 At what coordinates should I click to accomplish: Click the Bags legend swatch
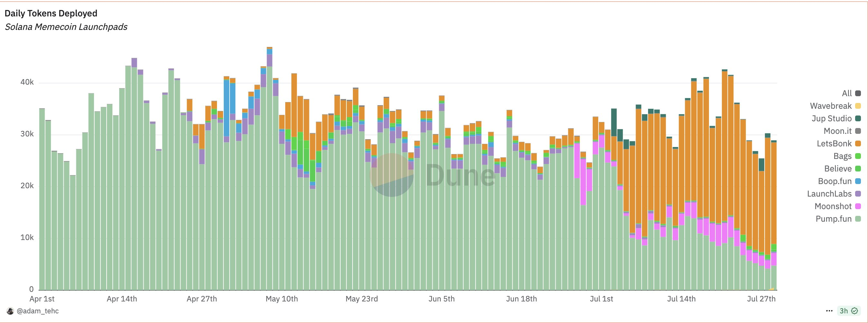(858, 156)
